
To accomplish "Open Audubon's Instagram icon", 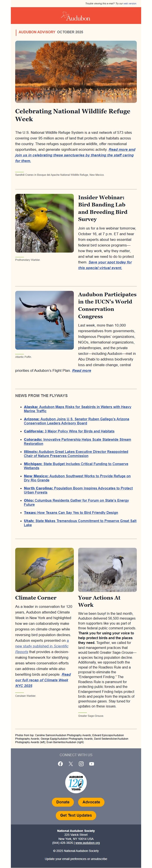I will [x=81, y=764].
